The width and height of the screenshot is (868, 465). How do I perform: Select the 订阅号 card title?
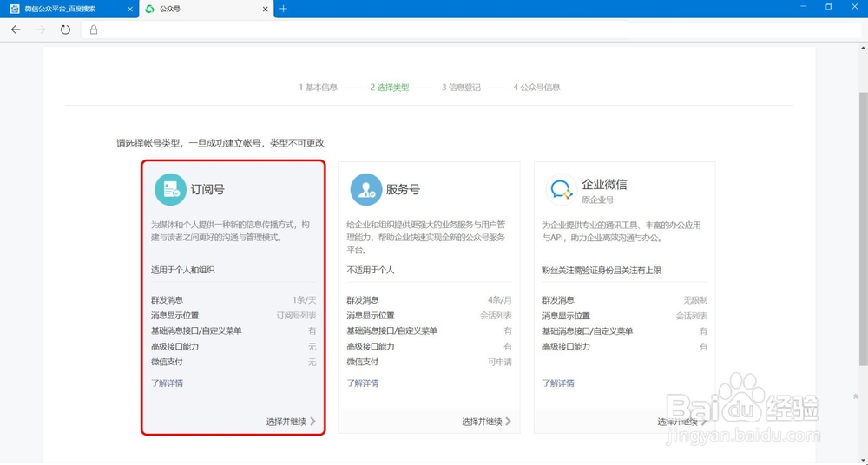coord(207,189)
